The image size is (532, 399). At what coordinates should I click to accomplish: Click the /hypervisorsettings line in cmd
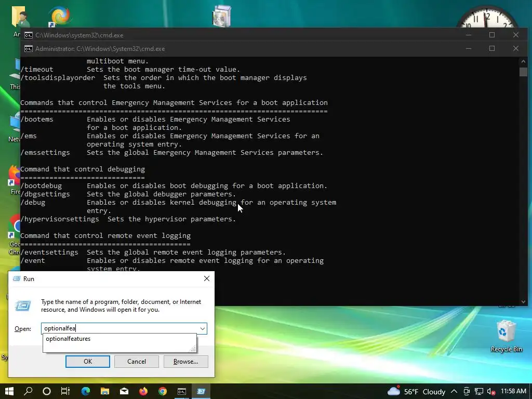(x=128, y=219)
